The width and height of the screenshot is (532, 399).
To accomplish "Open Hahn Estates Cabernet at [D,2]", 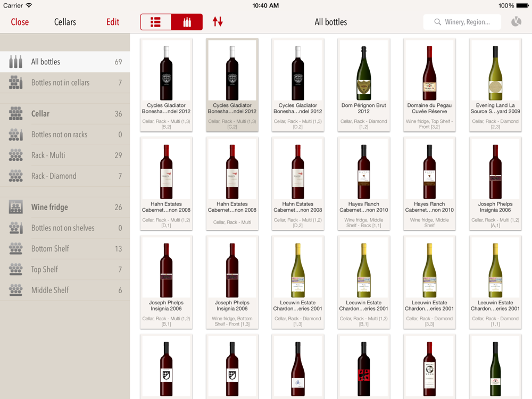I will (298, 184).
